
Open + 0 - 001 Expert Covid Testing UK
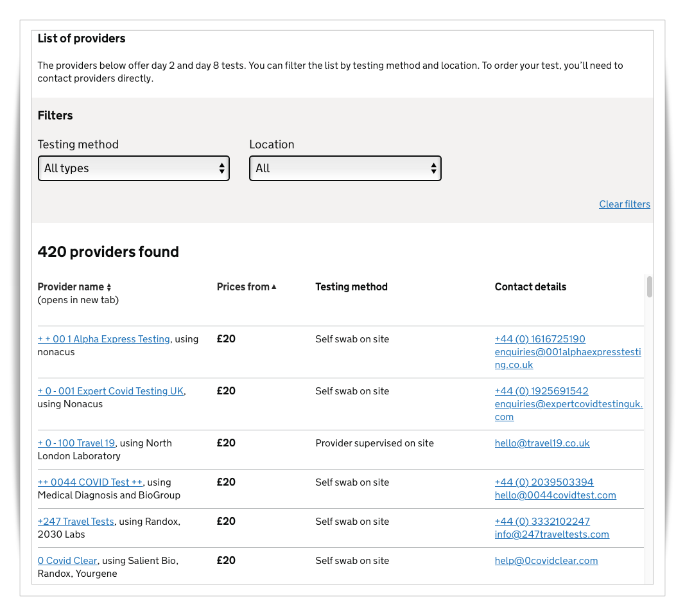click(110, 391)
